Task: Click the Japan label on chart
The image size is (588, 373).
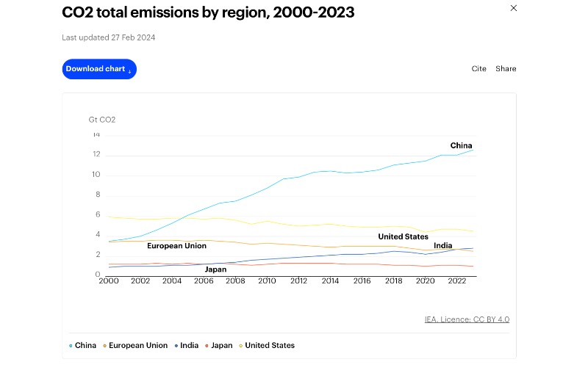Action: [215, 269]
